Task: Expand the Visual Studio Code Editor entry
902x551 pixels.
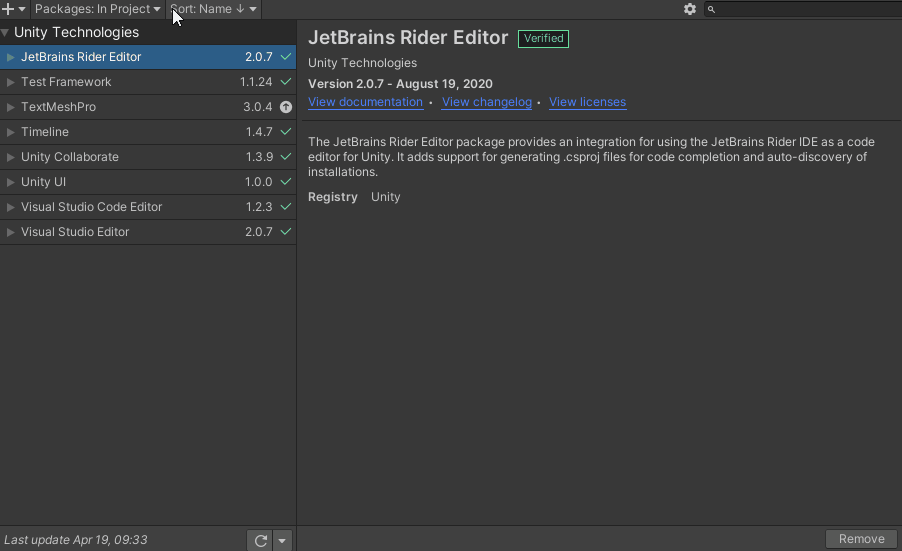Action: 11,207
